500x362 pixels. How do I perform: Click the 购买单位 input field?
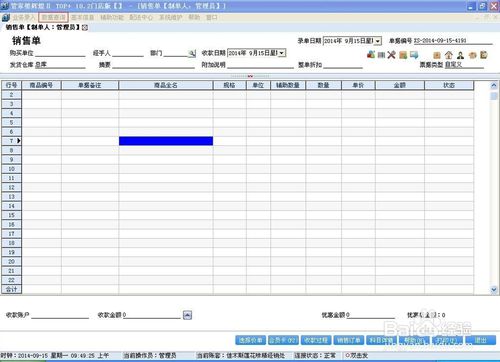click(60, 53)
